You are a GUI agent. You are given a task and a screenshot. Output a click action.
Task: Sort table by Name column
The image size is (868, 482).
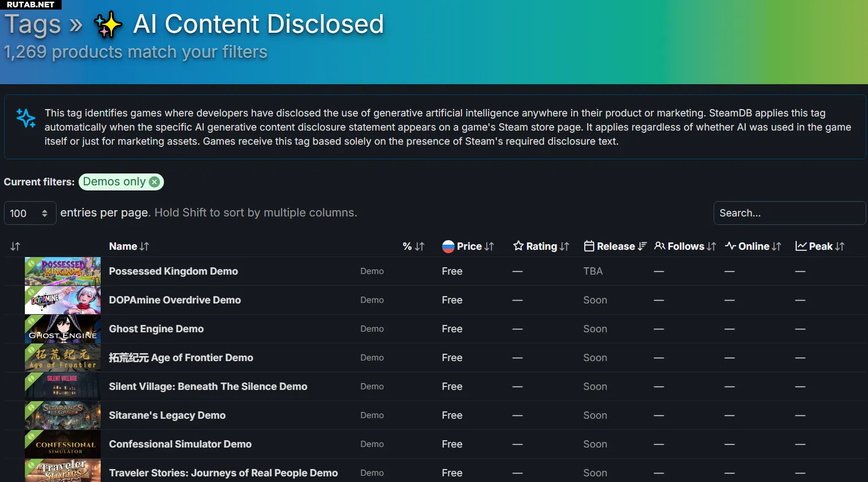pyautogui.click(x=129, y=246)
